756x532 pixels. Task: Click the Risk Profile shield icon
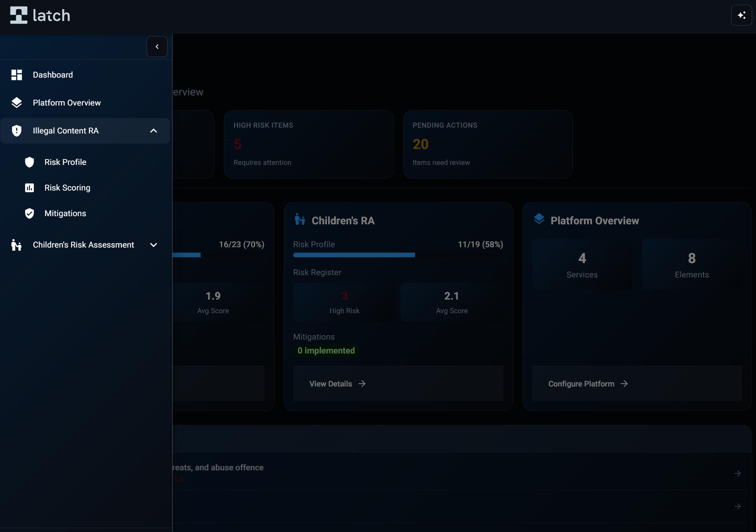[29, 162]
